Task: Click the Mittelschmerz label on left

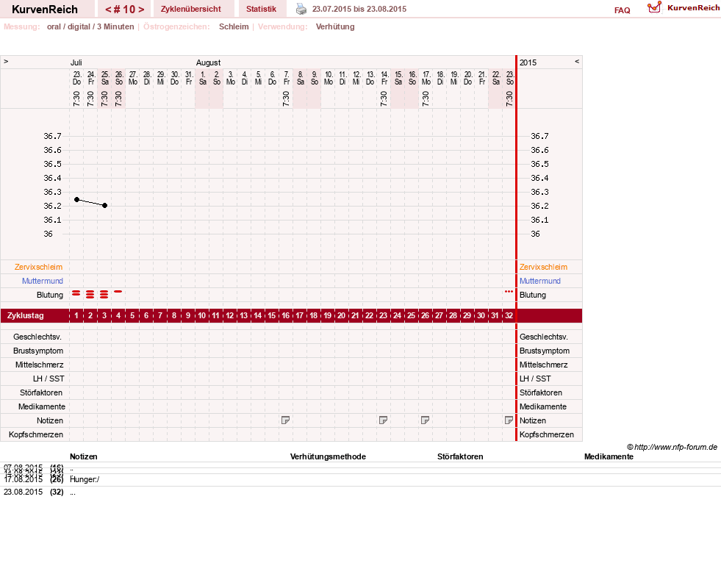Action: (40, 365)
